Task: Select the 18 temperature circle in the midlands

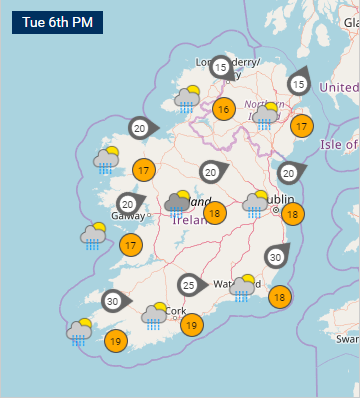Action: (x=215, y=213)
